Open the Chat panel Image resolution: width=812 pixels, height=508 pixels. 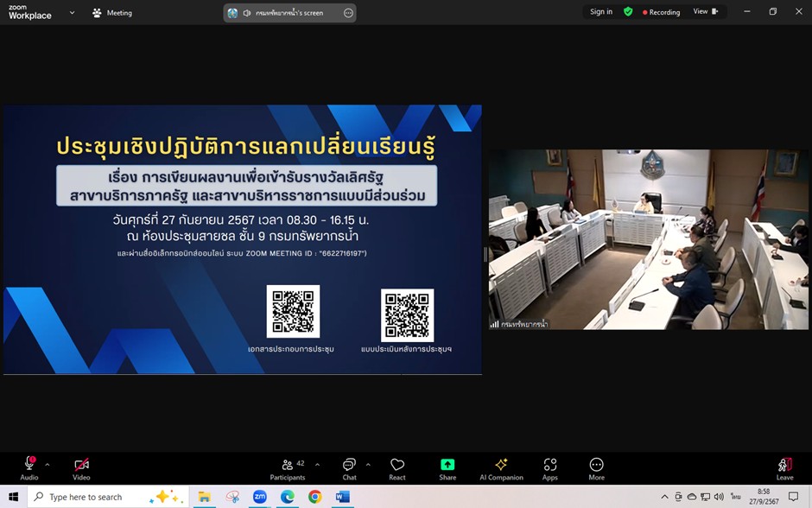pos(349,467)
